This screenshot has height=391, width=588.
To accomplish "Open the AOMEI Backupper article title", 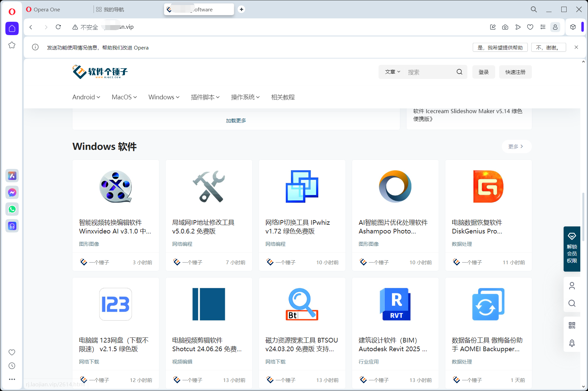I will (x=487, y=345).
